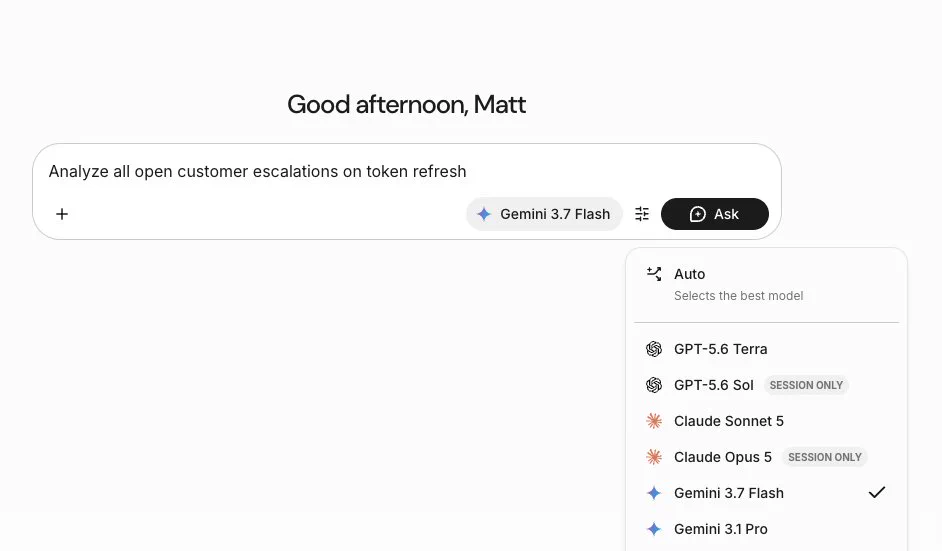Click the Gemini 3.1 Pro sparkle icon
The height and width of the screenshot is (551, 942).
pos(654,529)
